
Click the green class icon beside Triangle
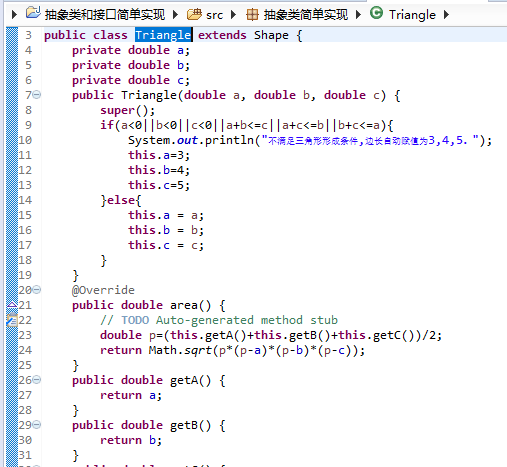pyautogui.click(x=377, y=13)
